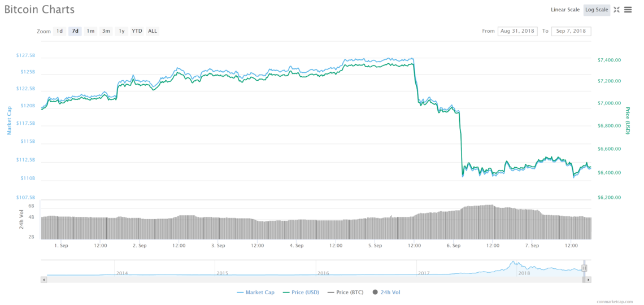Edit the From date field Aug 31, 2018
This screenshot has height=305, width=644.
coord(517,31)
